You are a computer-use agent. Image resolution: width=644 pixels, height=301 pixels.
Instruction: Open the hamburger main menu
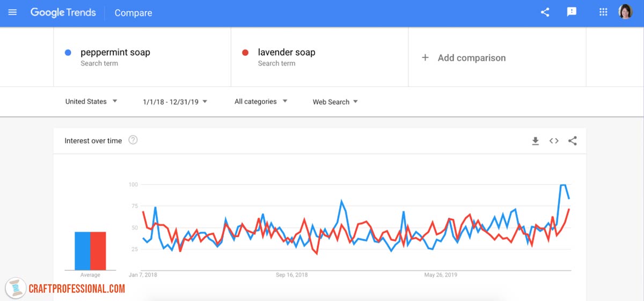pos(12,12)
